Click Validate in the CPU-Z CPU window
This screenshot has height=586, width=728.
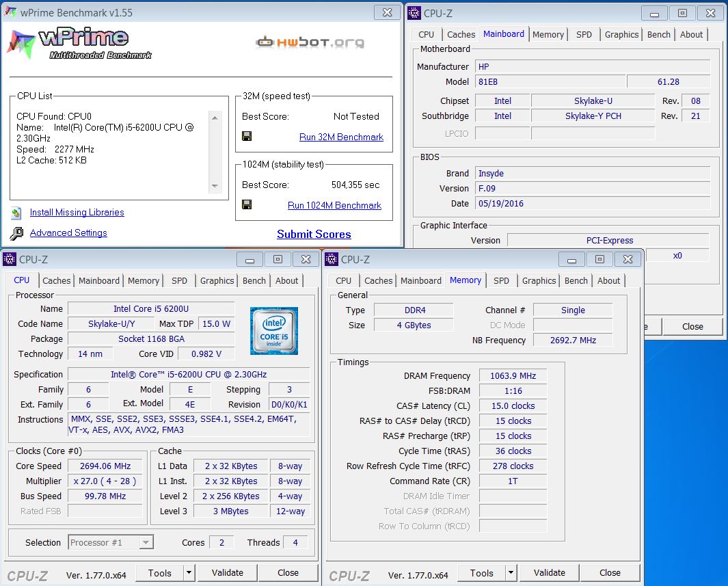point(228,572)
